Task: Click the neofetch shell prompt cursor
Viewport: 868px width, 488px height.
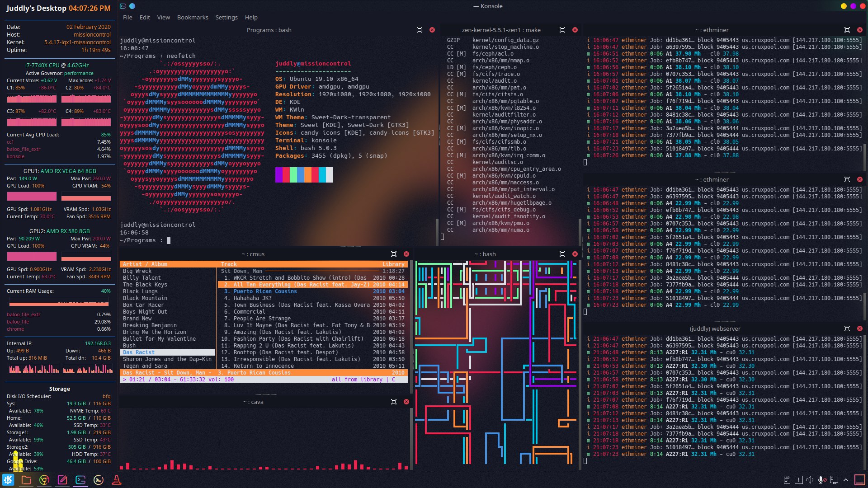Action: (x=169, y=240)
